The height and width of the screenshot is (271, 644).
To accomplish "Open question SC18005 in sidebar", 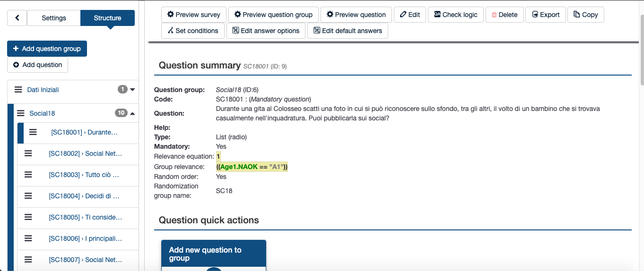I will coord(85,217).
